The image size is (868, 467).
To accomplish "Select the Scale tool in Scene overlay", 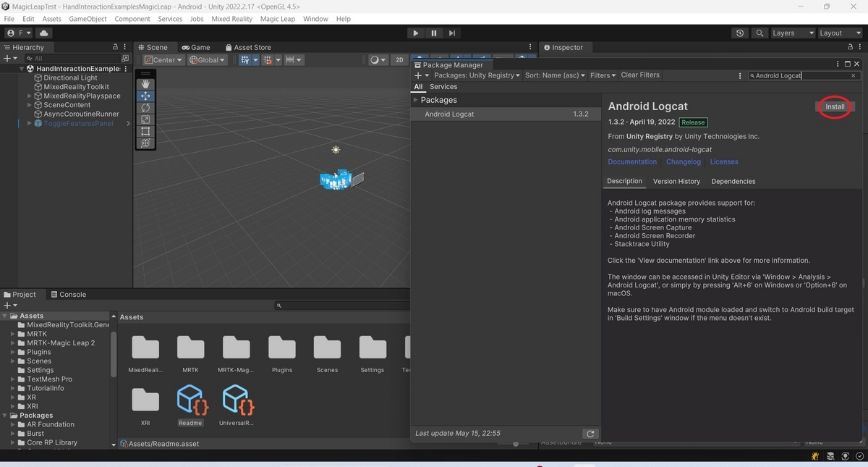I will pos(145,119).
